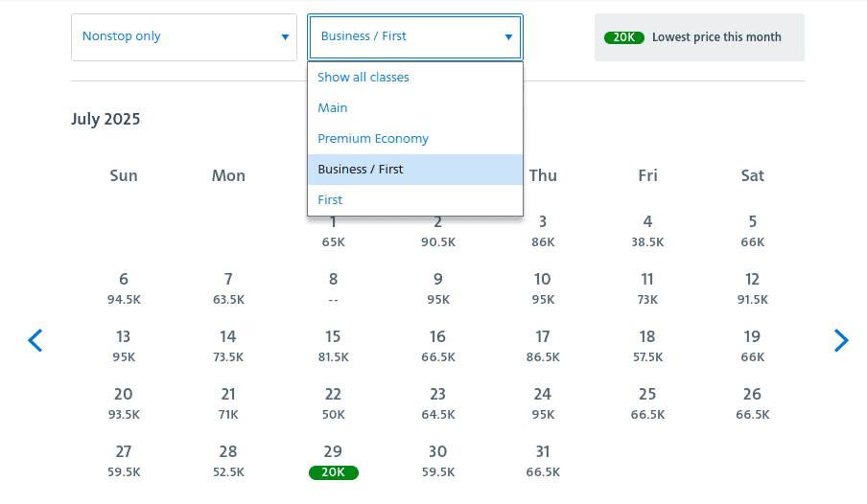867x504 pixels.
Task: Select unavailable date July 8
Action: click(333, 289)
